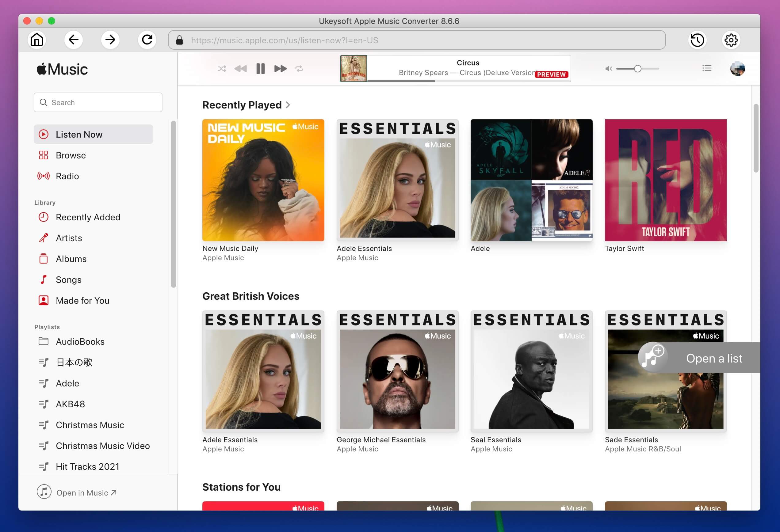This screenshot has height=532, width=780.
Task: Click the Browse grid icon
Action: [43, 155]
